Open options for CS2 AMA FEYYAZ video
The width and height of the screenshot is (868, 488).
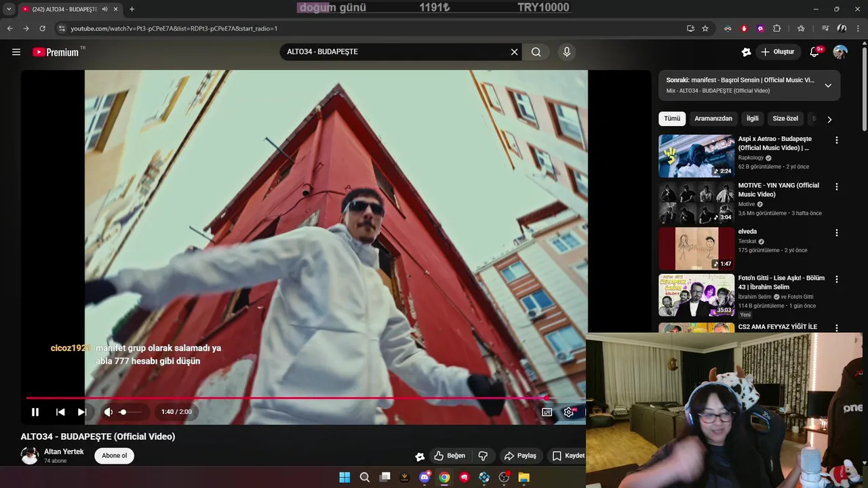click(836, 327)
